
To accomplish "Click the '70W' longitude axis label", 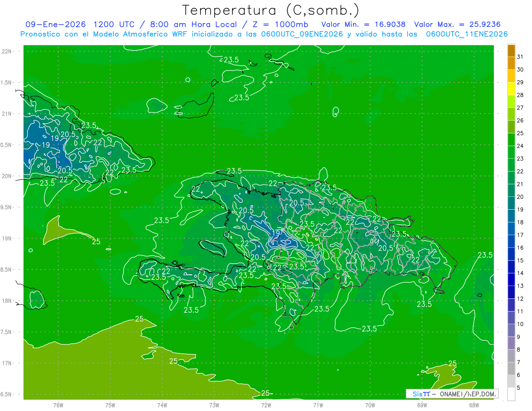I will click(x=370, y=405).
